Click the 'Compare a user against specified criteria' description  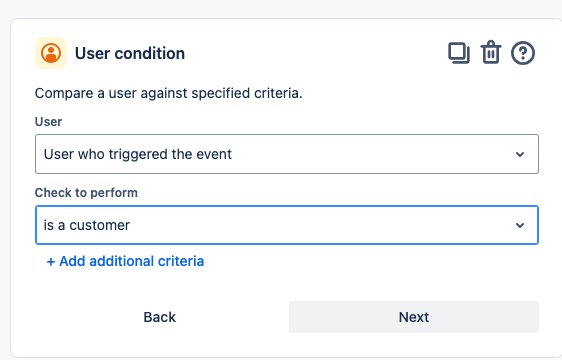(168, 93)
